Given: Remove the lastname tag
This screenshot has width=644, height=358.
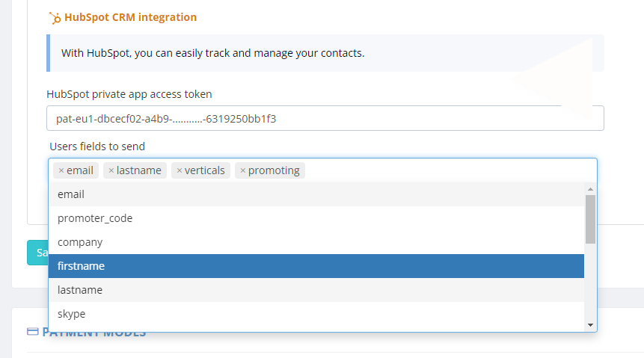Looking at the screenshot, I should (111, 170).
